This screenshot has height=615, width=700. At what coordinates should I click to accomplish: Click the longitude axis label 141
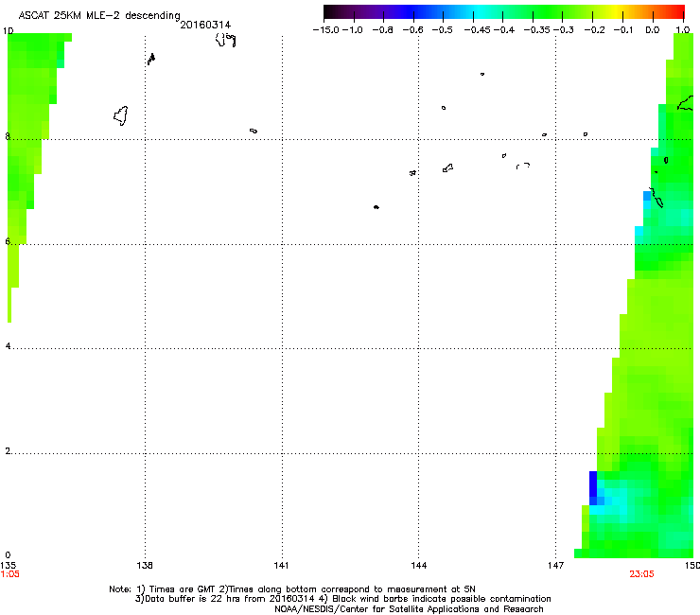point(281,566)
